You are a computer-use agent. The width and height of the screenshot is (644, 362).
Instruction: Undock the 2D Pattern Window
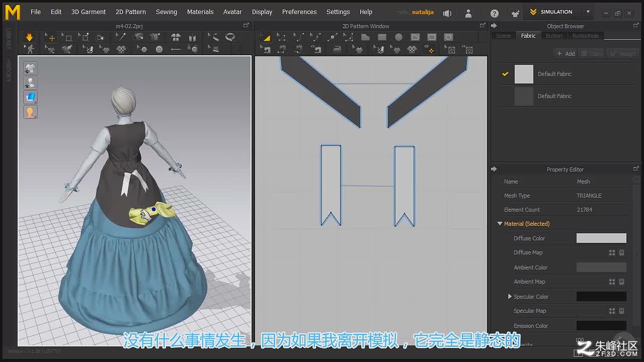click(x=482, y=25)
